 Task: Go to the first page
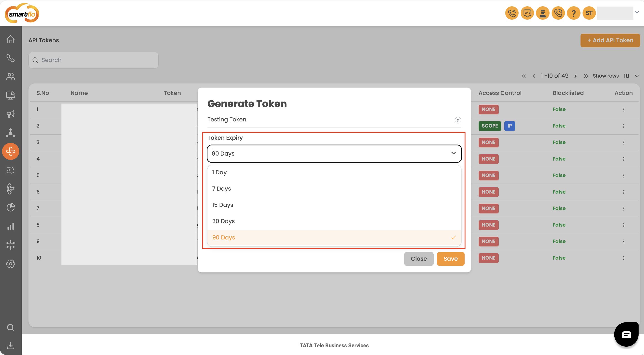523,76
